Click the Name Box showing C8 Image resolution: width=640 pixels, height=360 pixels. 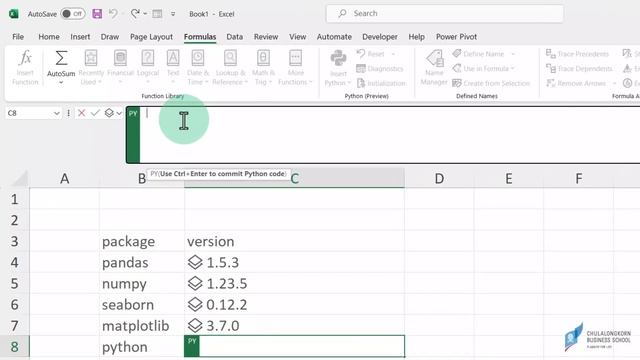point(29,113)
